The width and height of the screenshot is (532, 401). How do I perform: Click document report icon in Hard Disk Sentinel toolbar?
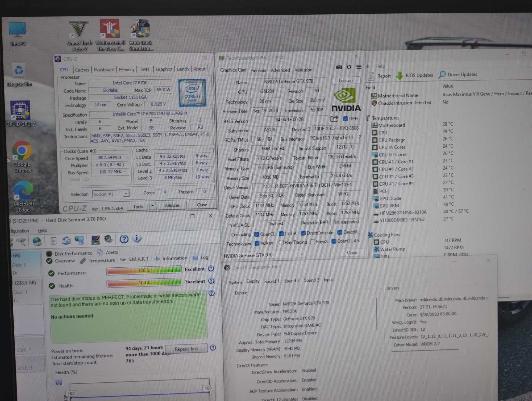click(x=53, y=241)
